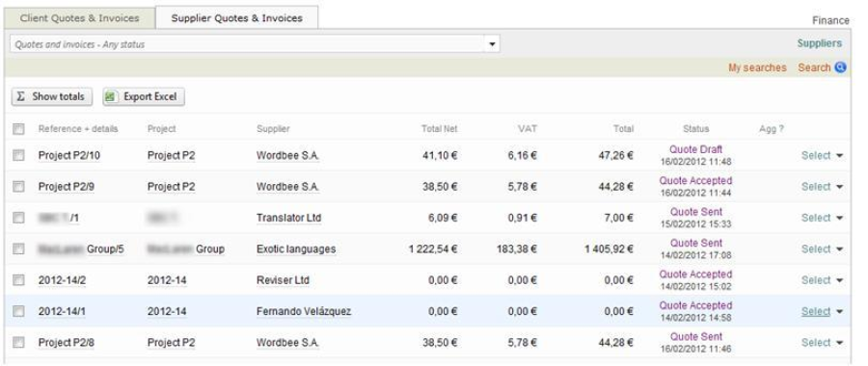The image size is (868, 366).
Task: Tick the select-all checkbox in table header
Action: pyautogui.click(x=19, y=129)
